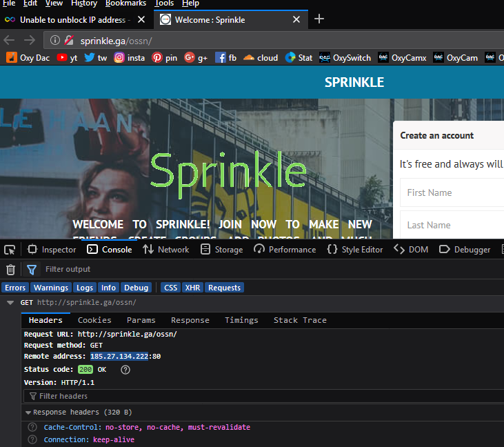The width and height of the screenshot is (504, 447).
Task: Click the forward navigation arrow
Action: [x=30, y=41]
